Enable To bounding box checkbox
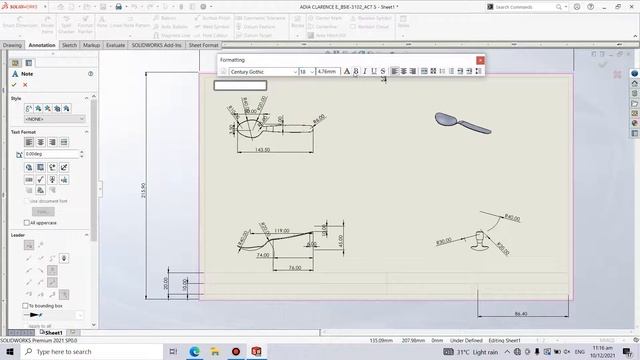Screen dimensions: 640x360 [x=25, y=306]
